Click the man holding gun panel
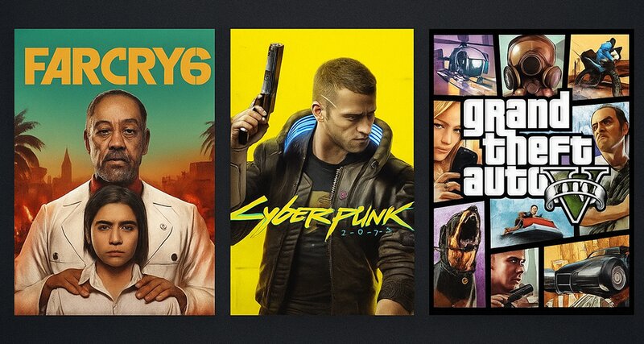This screenshot has height=344, width=644. [514, 278]
